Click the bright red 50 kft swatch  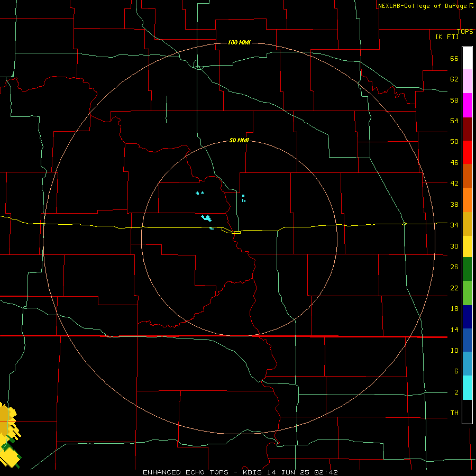click(467, 152)
